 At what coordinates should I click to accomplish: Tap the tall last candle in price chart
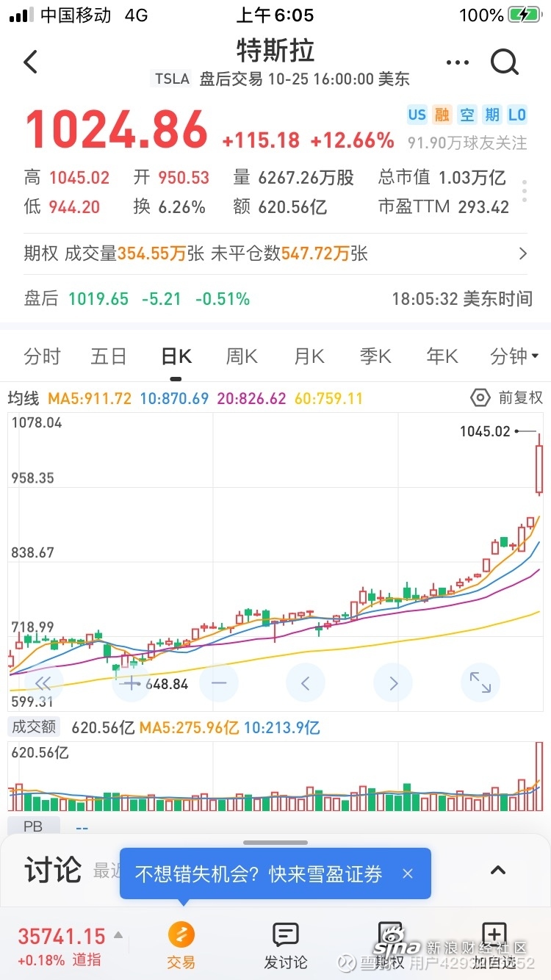(x=539, y=466)
